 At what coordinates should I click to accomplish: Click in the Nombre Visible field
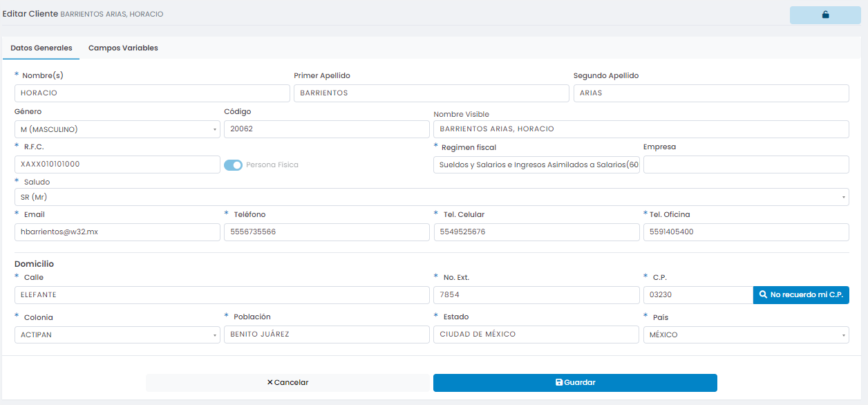pyautogui.click(x=641, y=129)
